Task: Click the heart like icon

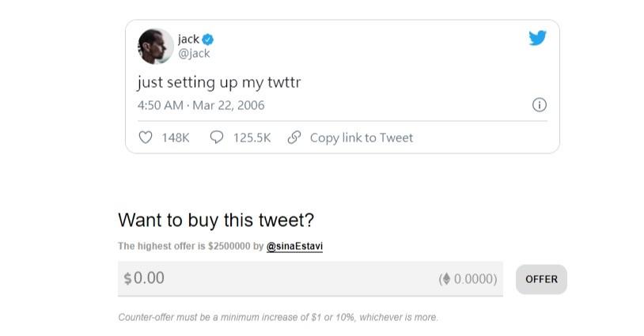Action: pos(146,137)
